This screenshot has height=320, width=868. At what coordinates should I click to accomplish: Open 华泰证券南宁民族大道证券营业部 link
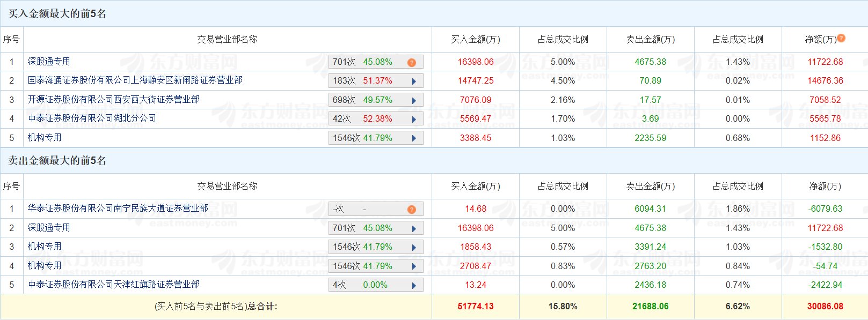(118, 209)
